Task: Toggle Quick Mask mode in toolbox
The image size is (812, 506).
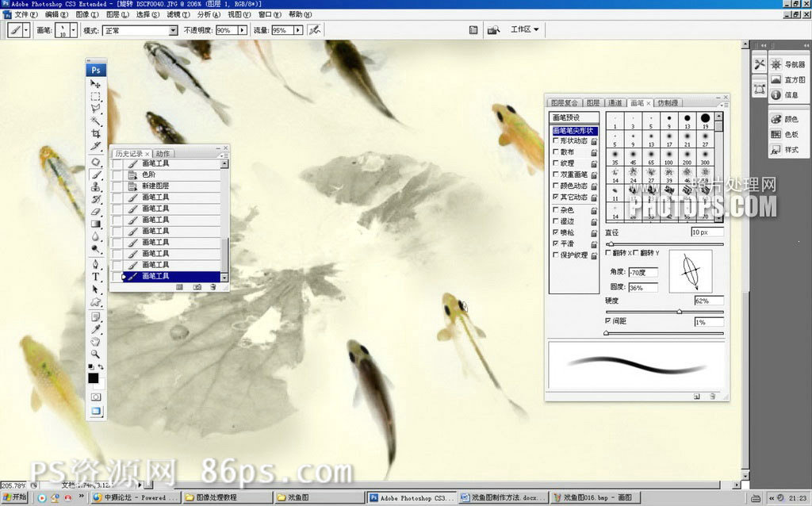Action: point(96,397)
